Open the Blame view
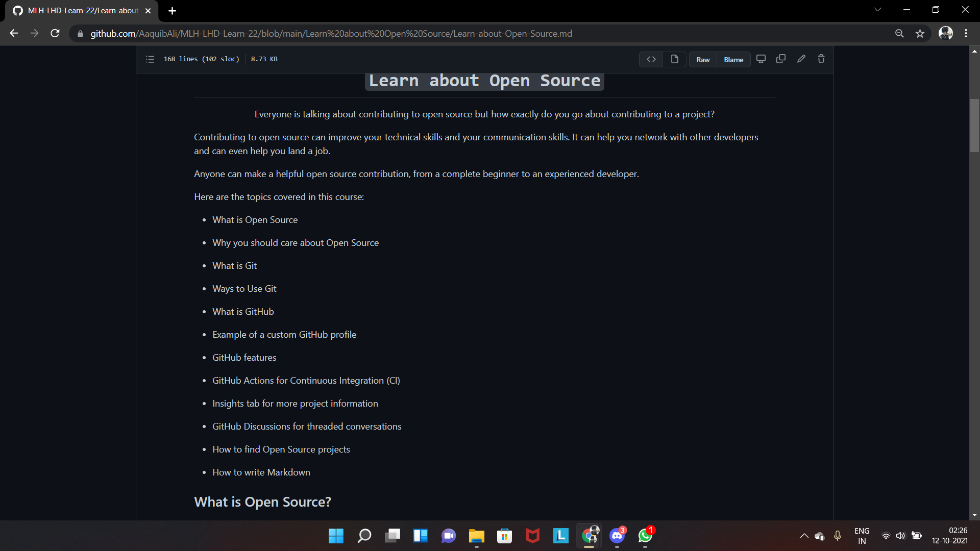980x551 pixels. 733,60
